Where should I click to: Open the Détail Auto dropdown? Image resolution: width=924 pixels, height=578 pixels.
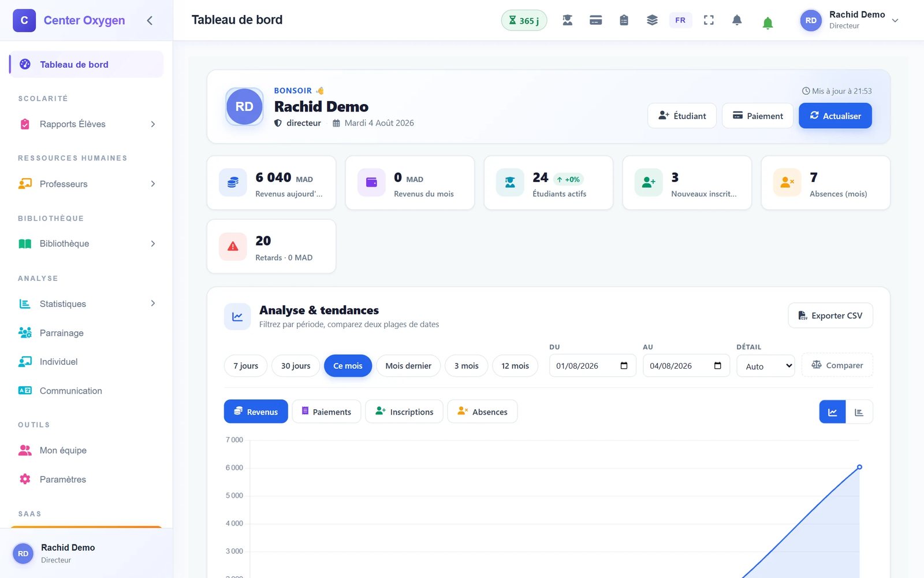coord(766,366)
